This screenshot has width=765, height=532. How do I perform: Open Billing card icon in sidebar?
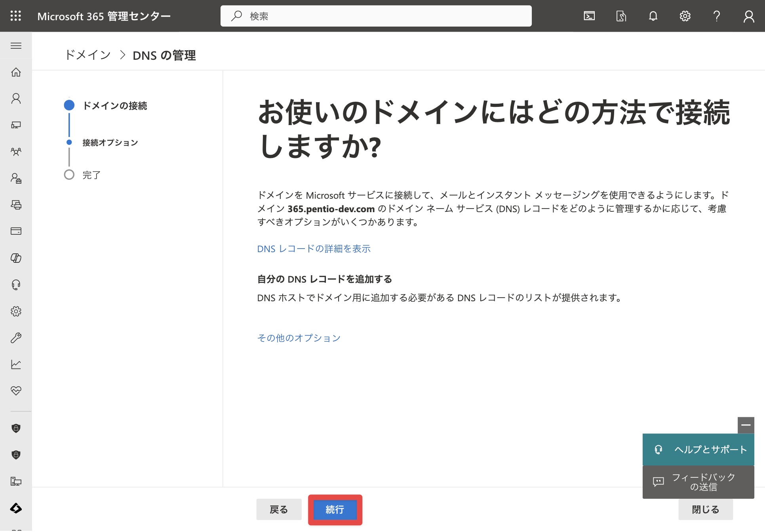[16, 231]
